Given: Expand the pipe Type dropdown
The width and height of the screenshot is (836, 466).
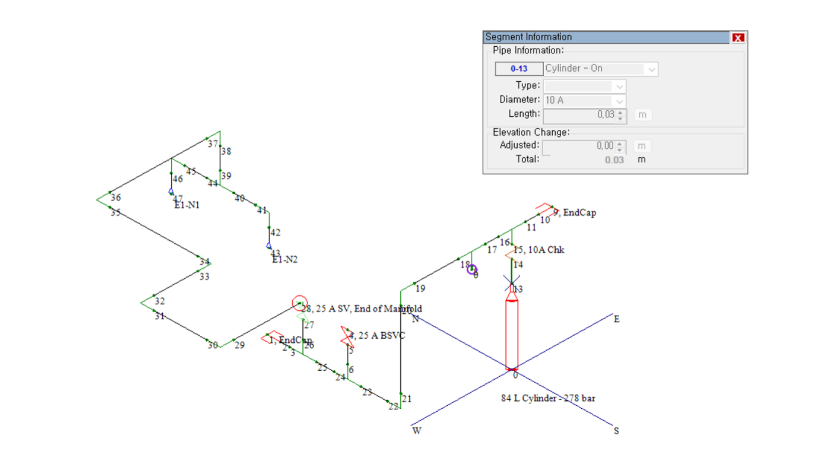Looking at the screenshot, I should point(619,86).
